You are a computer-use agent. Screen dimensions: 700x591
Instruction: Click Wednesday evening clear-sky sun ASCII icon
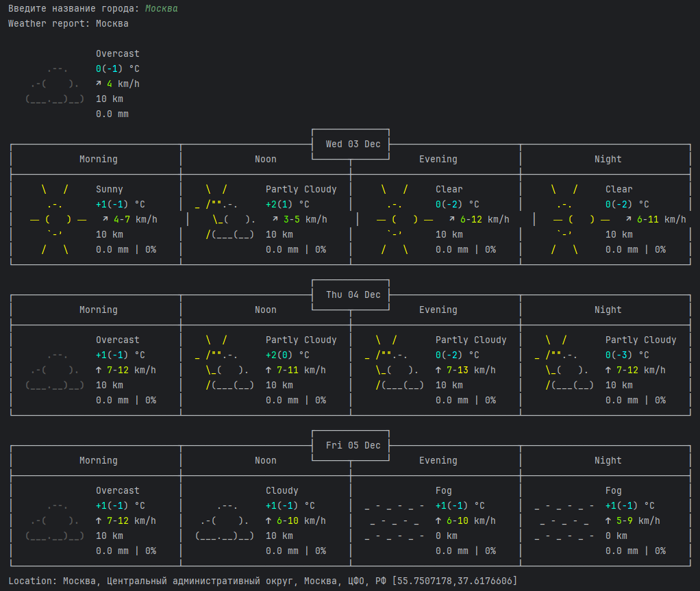click(x=405, y=219)
